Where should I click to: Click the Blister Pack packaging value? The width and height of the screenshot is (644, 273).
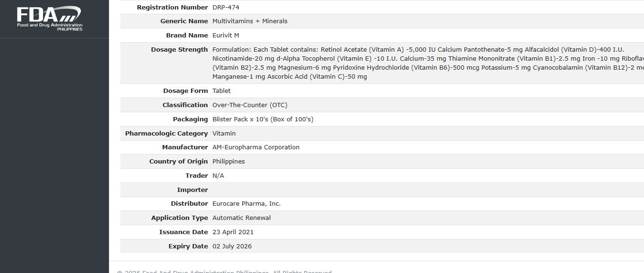coord(263,119)
